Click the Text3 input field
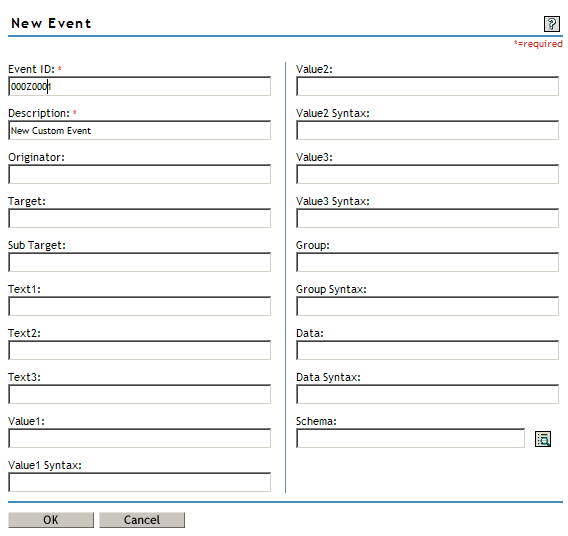Viewport: 568px width, 536px height. [x=139, y=394]
